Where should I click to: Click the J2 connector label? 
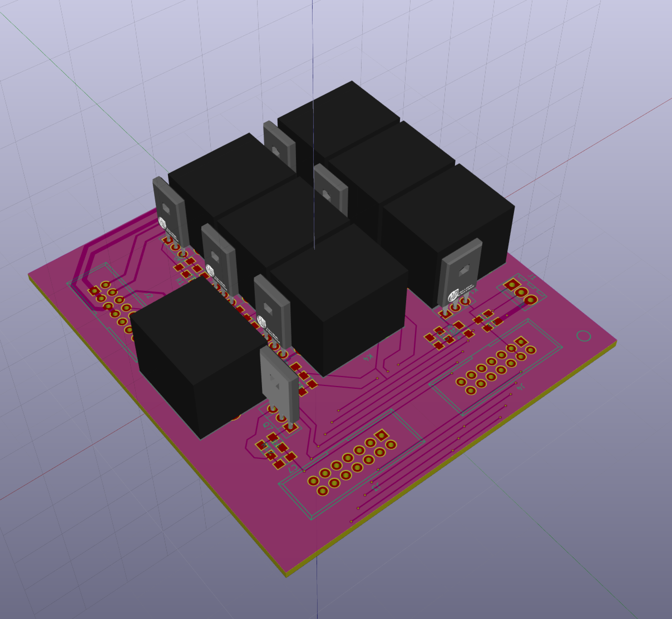pos(149,296)
